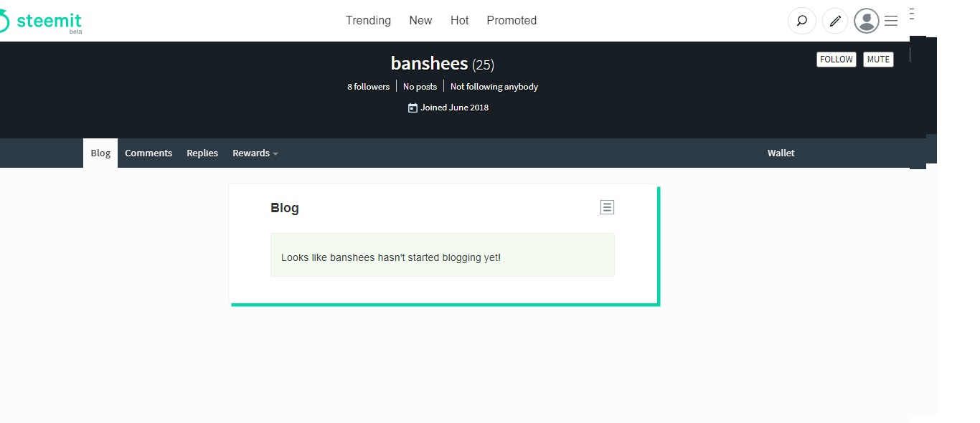Click the reputation score (25)
This screenshot has width=980, height=423.
point(483,65)
